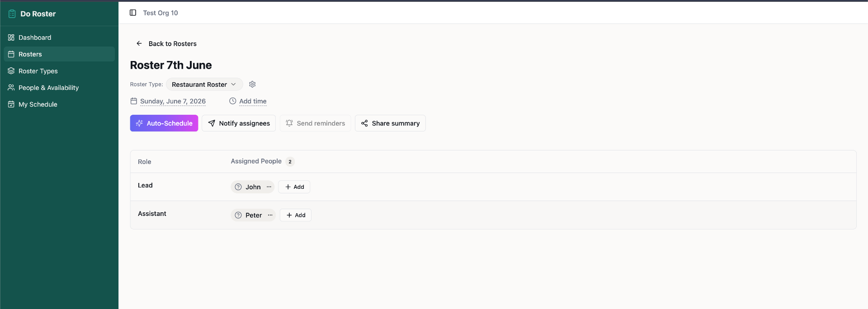
Task: Click the Test Org 10 label
Action: [x=160, y=13]
